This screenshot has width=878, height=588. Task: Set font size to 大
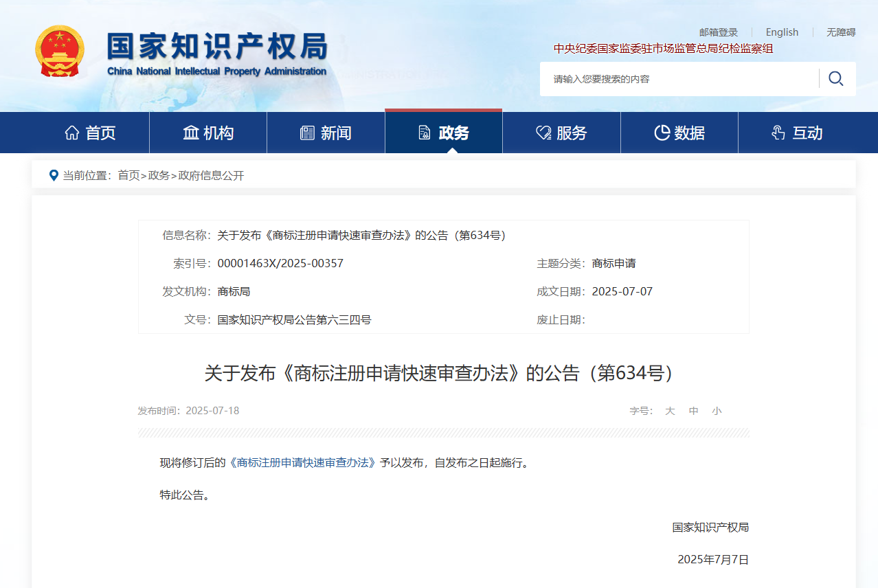(670, 411)
